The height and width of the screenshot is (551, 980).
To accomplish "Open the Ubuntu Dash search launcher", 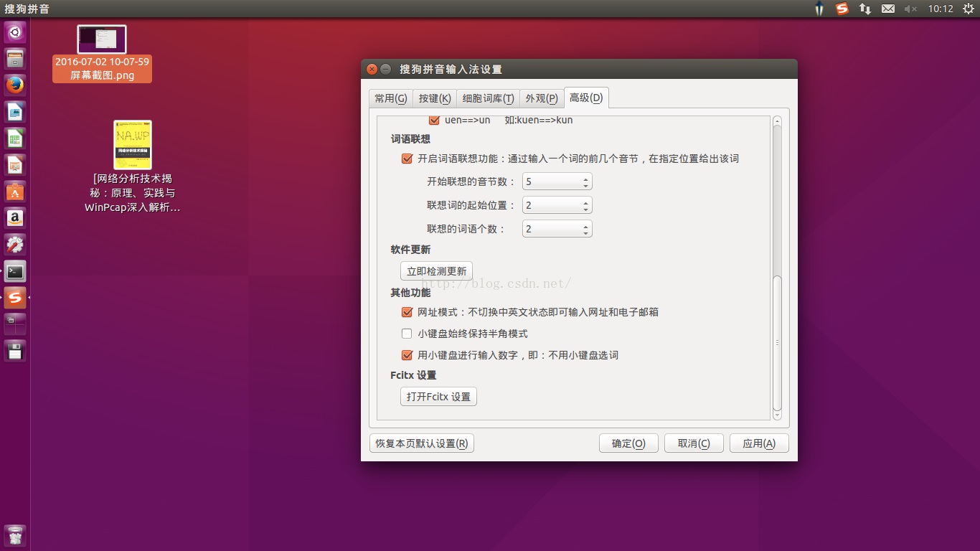I will [x=15, y=32].
